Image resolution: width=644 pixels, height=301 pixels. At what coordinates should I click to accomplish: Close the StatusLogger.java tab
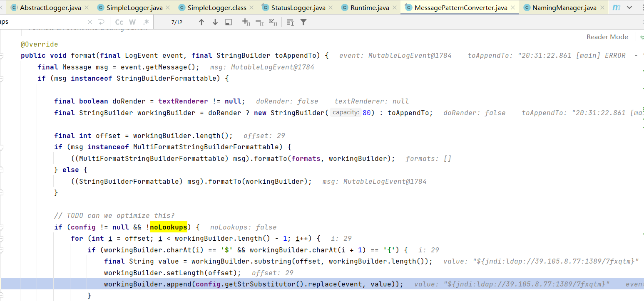pos(331,7)
